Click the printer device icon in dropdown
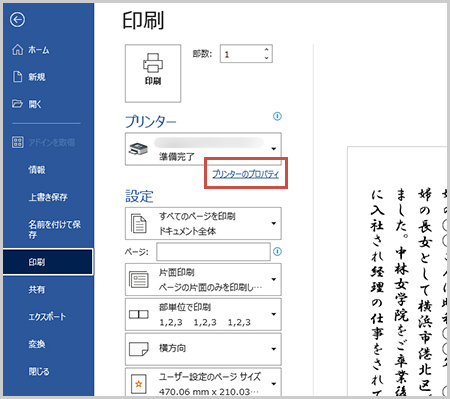The image size is (450, 399). pyautogui.click(x=138, y=149)
